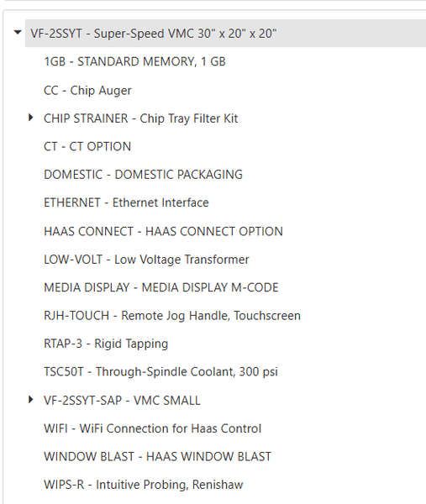
Task: Select WINDOW BLAST item
Action: pyautogui.click(x=157, y=457)
